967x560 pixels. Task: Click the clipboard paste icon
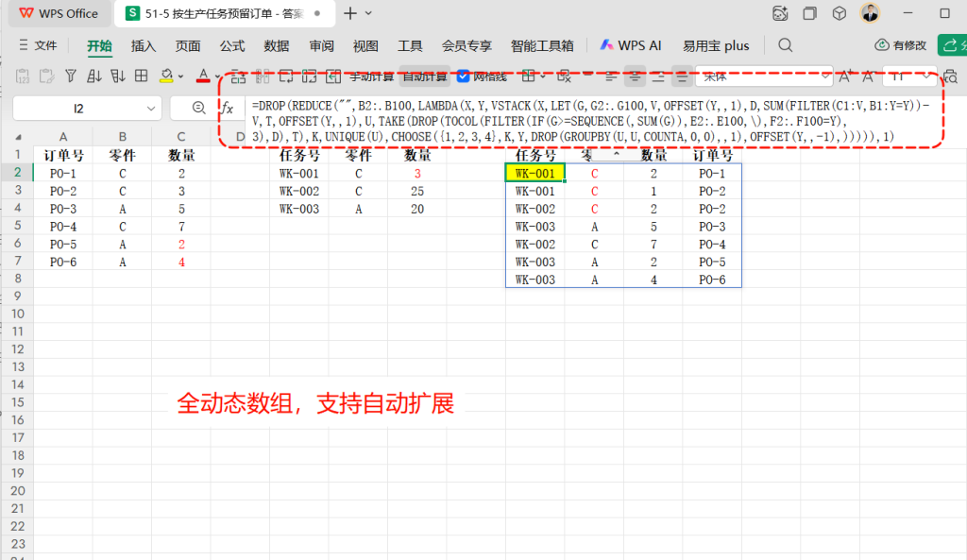pyautogui.click(x=46, y=76)
